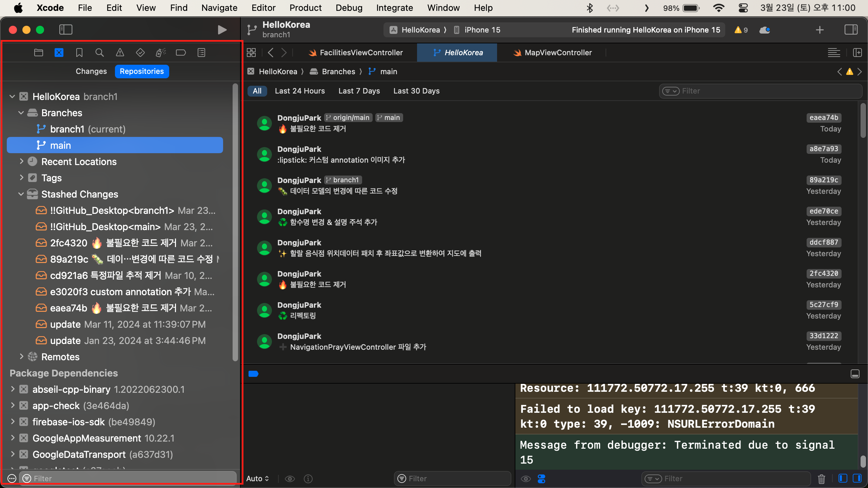
Task: Click the navigator filter field
Action: click(x=128, y=479)
